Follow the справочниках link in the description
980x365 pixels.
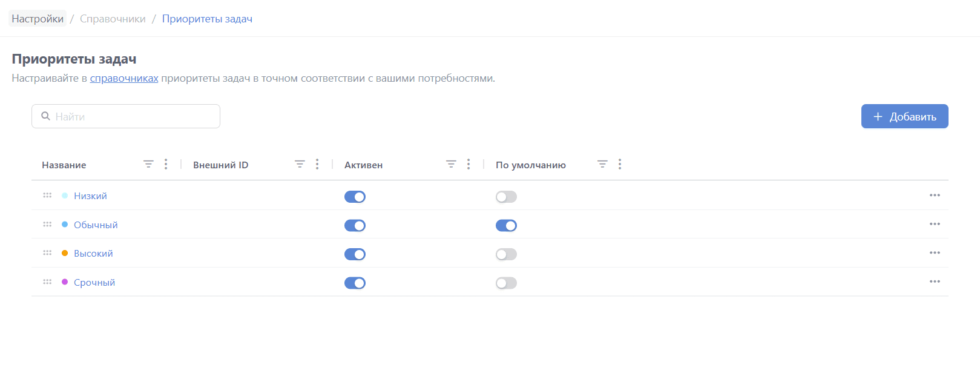coord(124,78)
